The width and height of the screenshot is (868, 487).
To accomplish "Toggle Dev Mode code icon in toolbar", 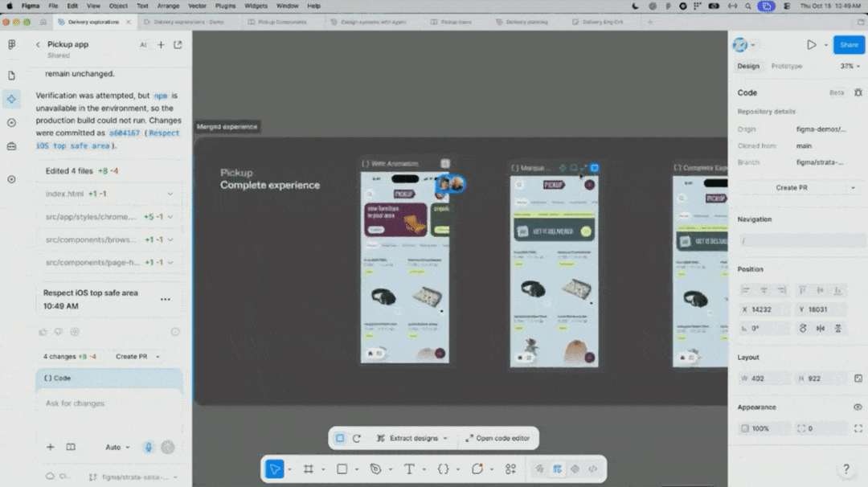I will tap(593, 469).
